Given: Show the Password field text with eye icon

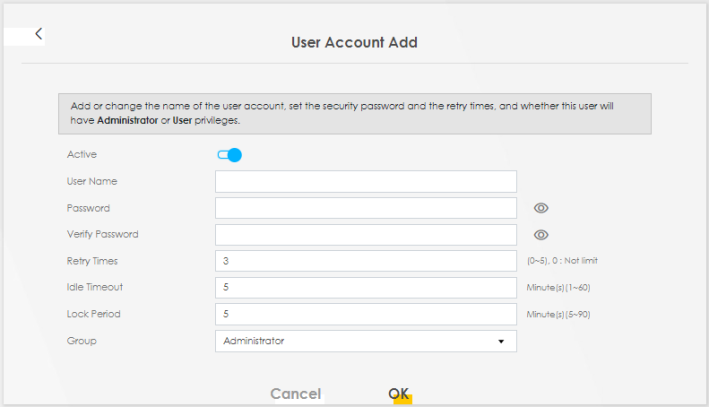Looking at the screenshot, I should pyautogui.click(x=541, y=208).
